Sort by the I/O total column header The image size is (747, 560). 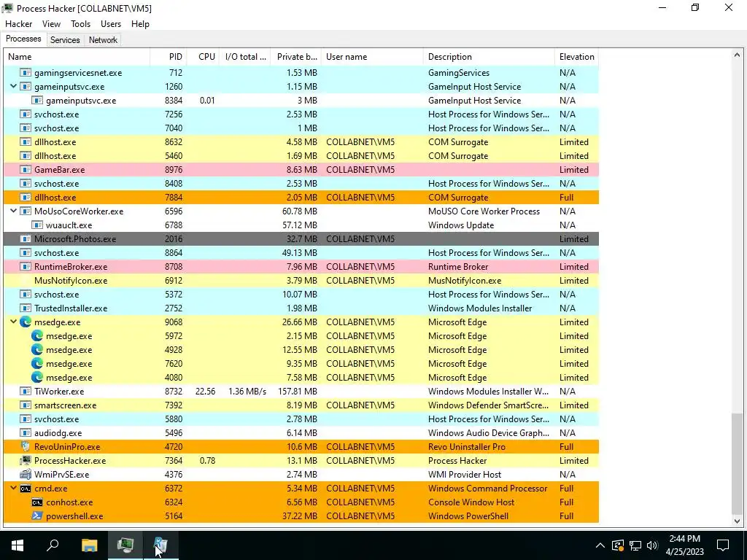tap(245, 57)
